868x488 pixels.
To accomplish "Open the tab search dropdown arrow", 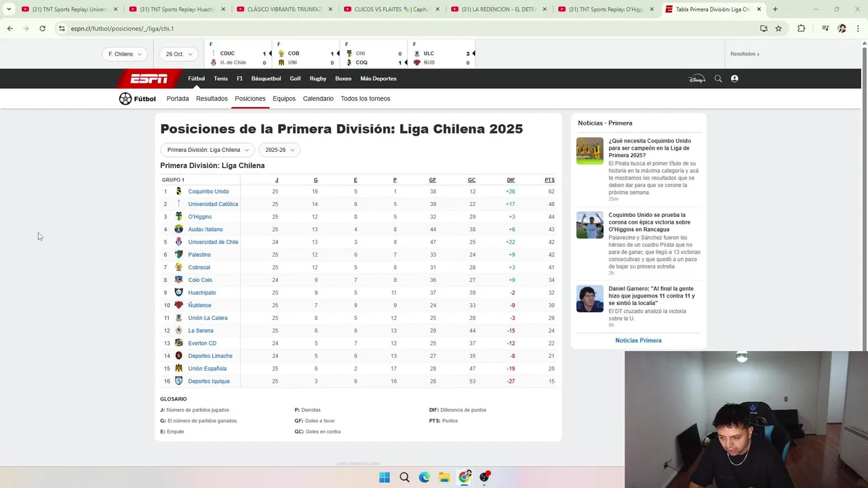I will point(9,9).
